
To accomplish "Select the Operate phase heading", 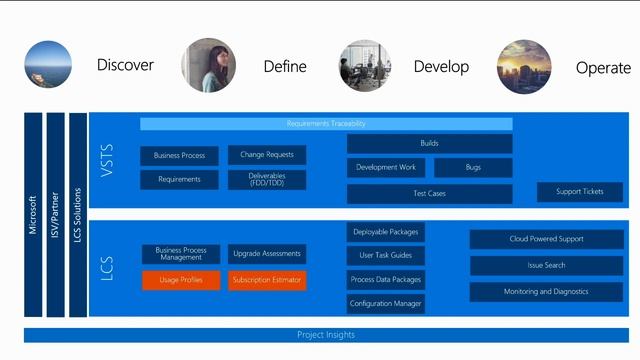I will click(603, 68).
